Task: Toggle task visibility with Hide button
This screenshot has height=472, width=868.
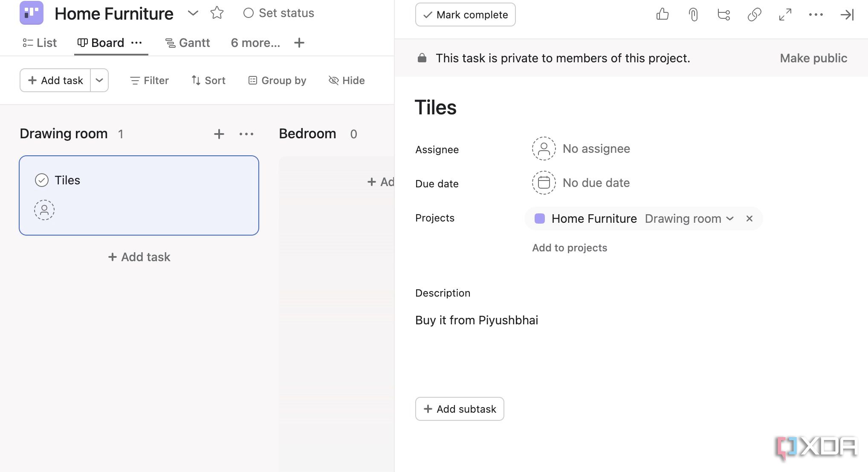Action: point(347,80)
